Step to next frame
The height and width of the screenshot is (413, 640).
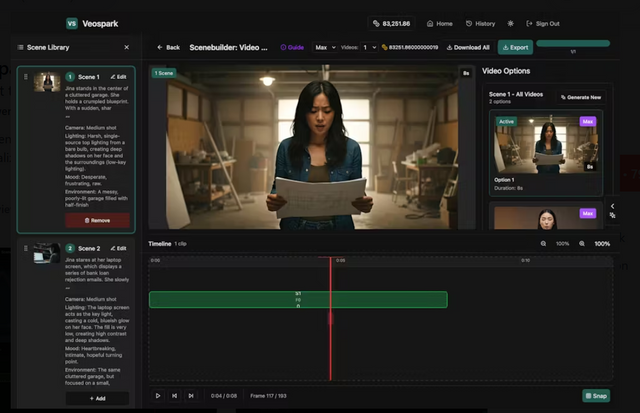coord(191,395)
